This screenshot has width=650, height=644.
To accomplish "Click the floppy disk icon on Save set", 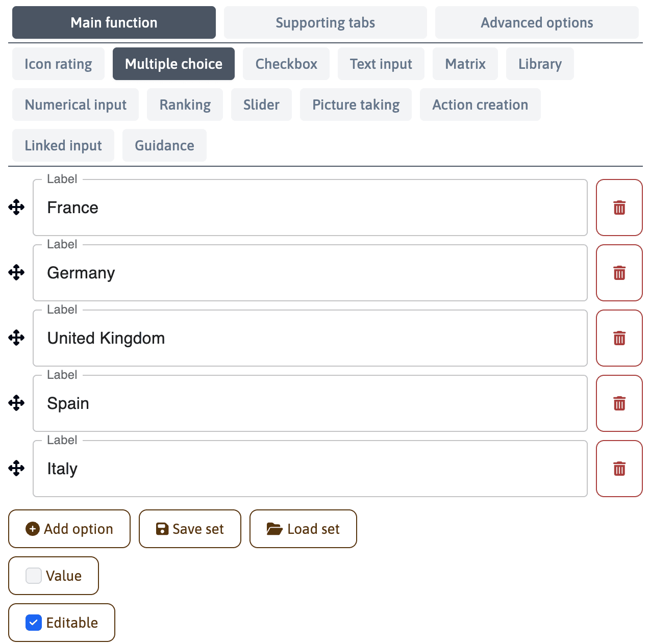I will [161, 529].
